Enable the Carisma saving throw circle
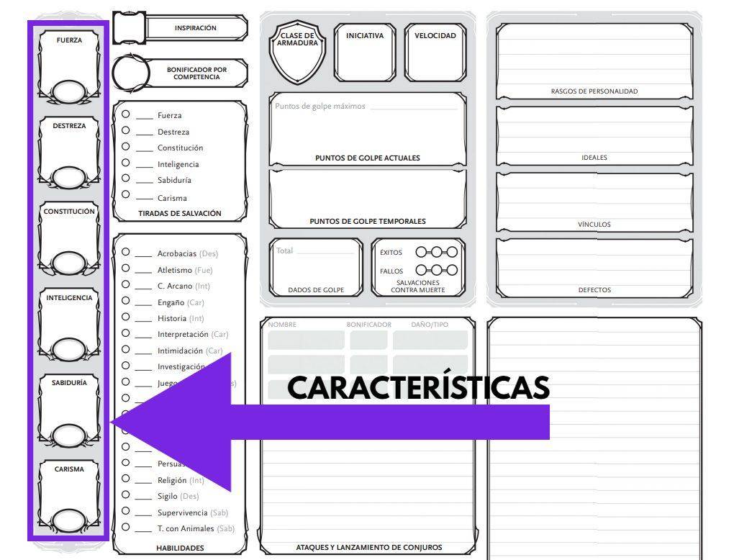The width and height of the screenshot is (734, 560). pyautogui.click(x=126, y=194)
